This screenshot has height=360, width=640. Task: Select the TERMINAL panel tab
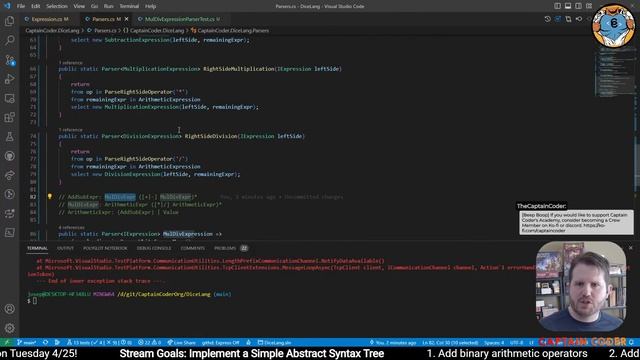[37, 248]
